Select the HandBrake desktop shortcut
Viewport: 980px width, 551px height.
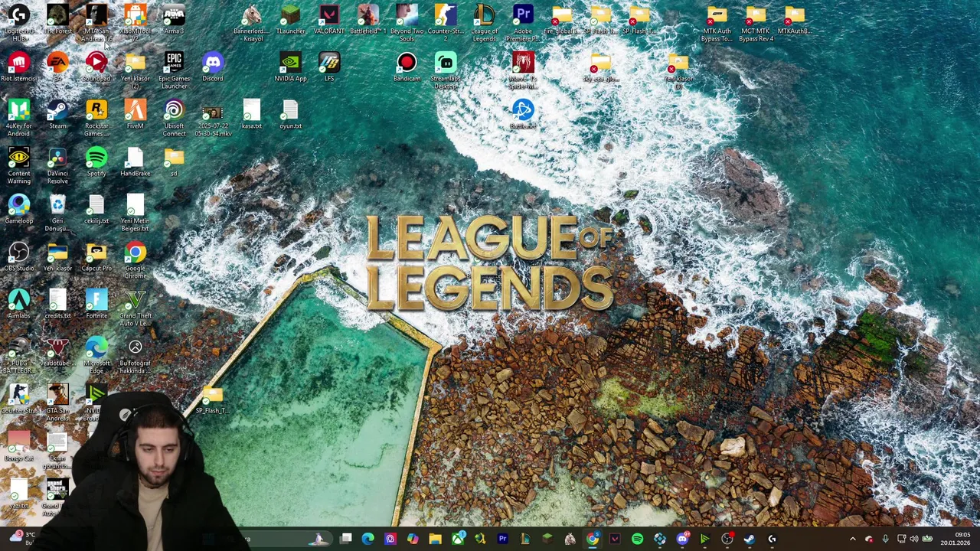pos(136,162)
